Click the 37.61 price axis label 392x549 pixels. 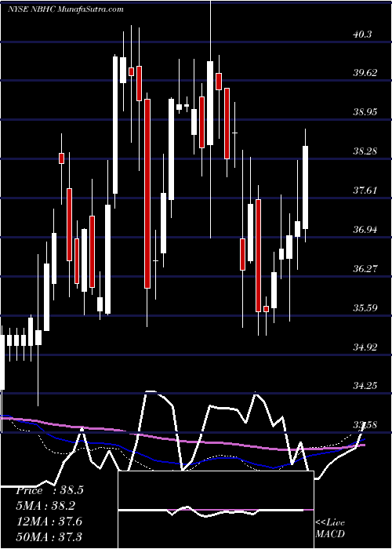pyautogui.click(x=365, y=191)
